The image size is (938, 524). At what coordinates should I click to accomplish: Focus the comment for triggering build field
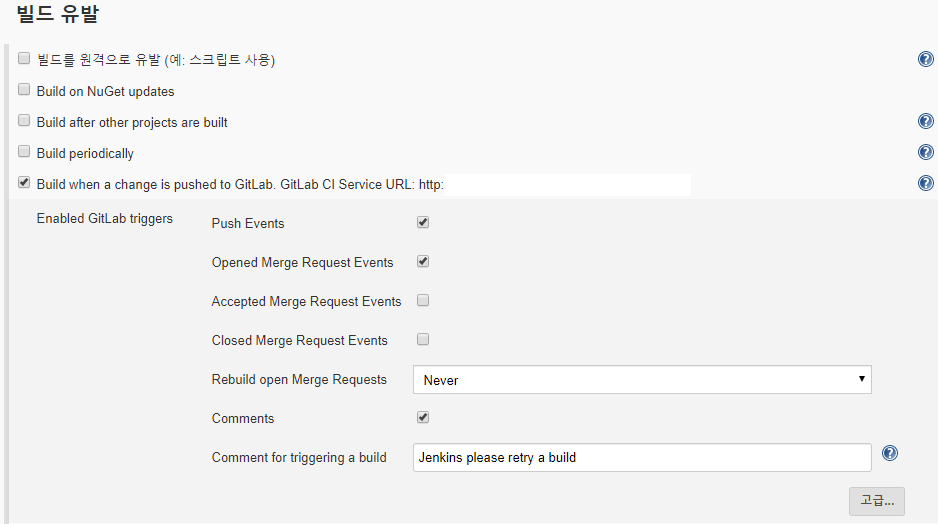tap(642, 457)
